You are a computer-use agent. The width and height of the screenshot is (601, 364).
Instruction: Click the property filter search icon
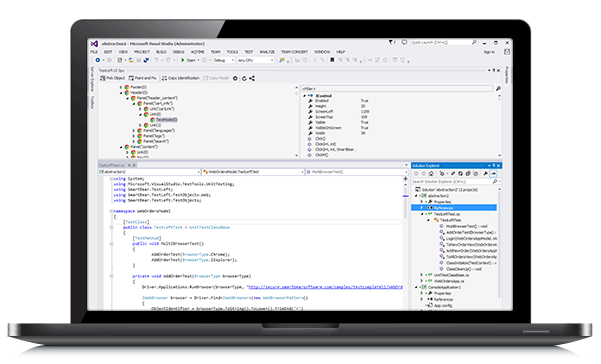click(x=498, y=89)
